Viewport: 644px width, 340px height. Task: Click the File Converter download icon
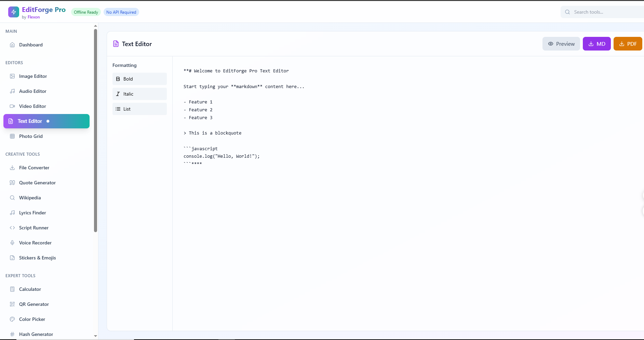[12, 168]
